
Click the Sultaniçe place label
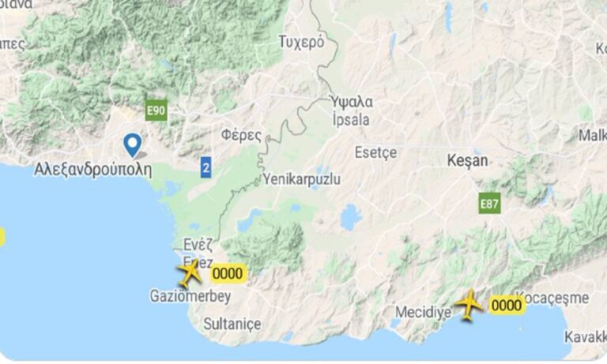click(x=232, y=324)
